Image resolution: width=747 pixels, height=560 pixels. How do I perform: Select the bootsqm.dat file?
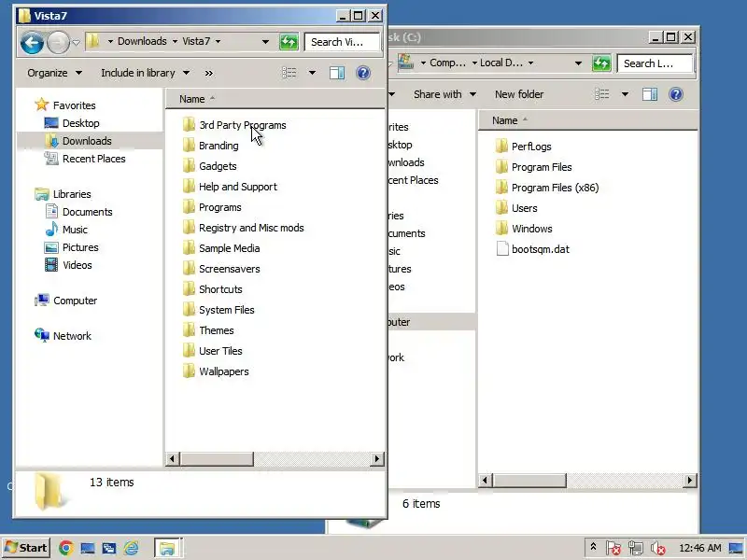pyautogui.click(x=532, y=249)
